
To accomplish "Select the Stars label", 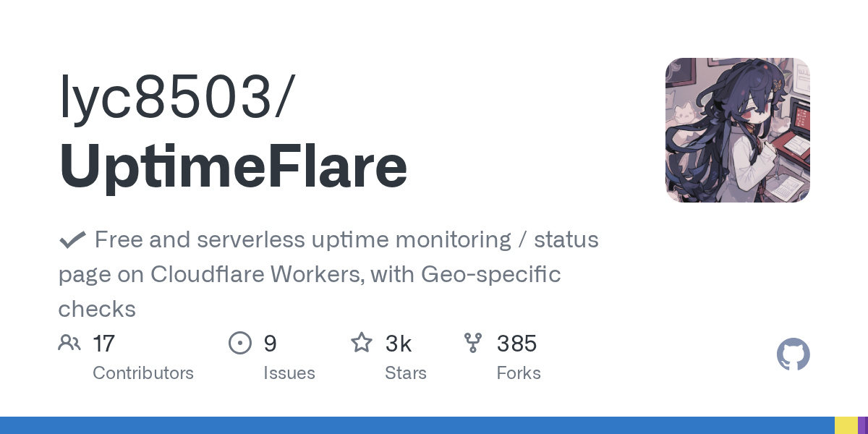I will pos(406,373).
